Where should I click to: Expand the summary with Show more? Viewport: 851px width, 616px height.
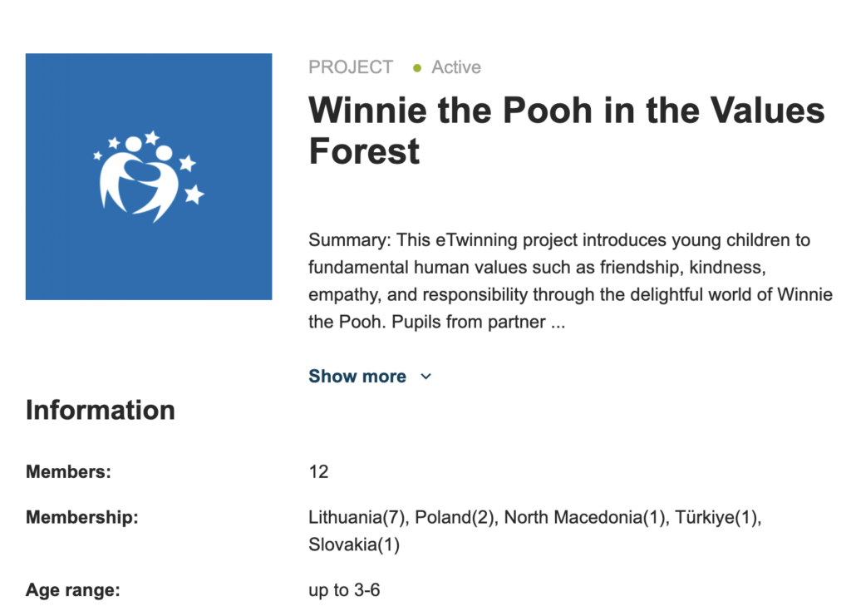click(x=357, y=376)
